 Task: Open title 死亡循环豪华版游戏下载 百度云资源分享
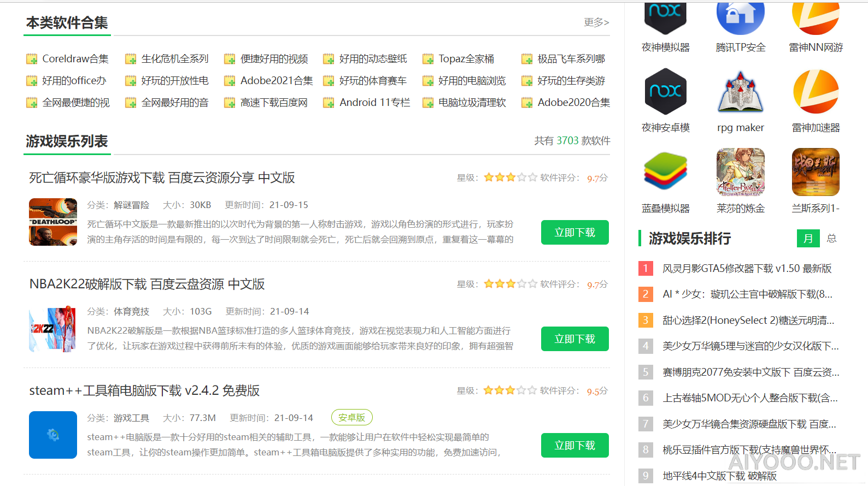(x=162, y=178)
